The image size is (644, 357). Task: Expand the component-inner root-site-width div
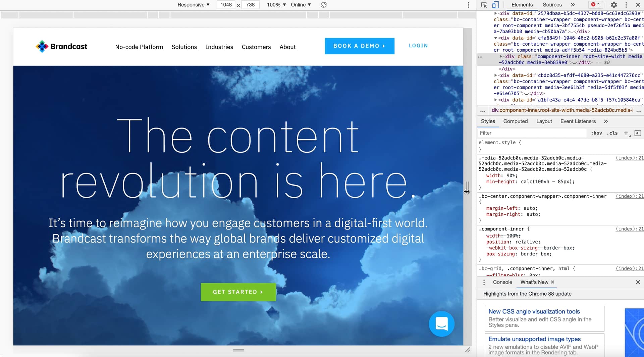(x=501, y=56)
